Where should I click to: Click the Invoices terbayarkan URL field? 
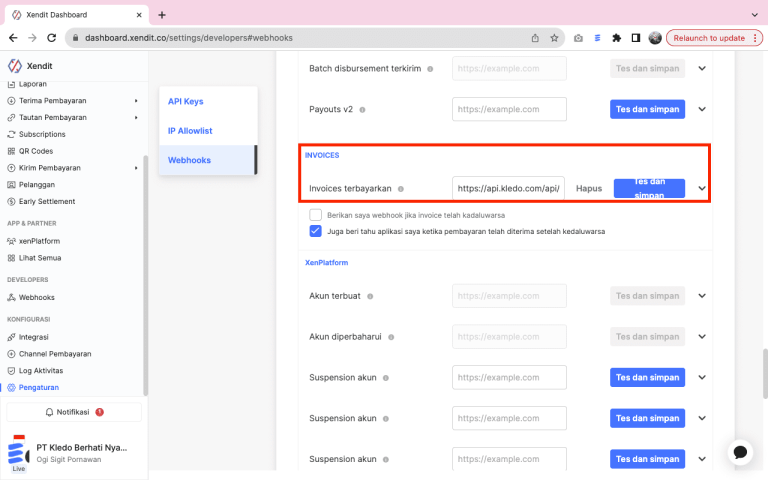click(x=508, y=188)
